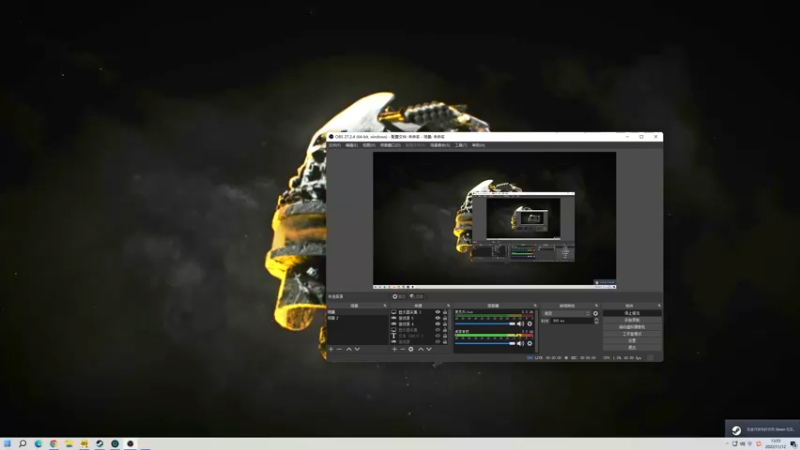Select the first scene in the Scenes list

(x=357, y=312)
